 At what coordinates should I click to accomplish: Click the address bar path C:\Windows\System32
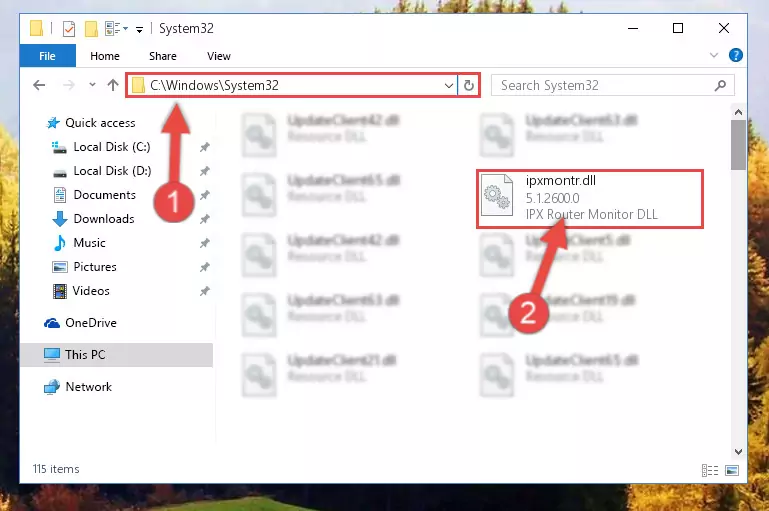tap(214, 85)
